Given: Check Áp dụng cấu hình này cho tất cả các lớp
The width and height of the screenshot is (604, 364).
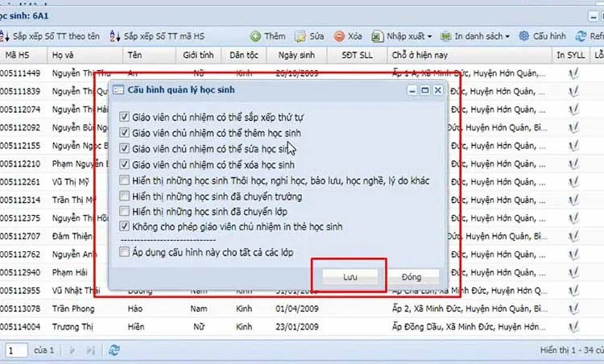Looking at the screenshot, I should pyautogui.click(x=124, y=252).
